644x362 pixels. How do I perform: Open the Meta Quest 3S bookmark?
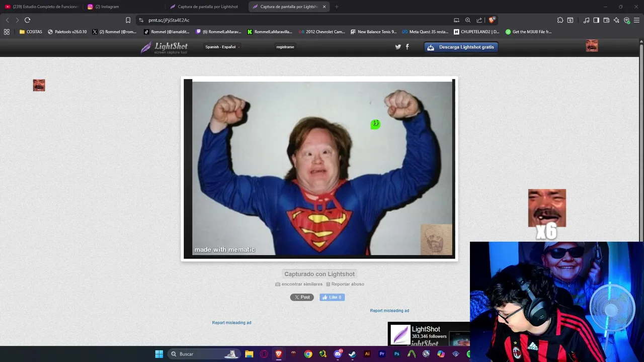(x=425, y=32)
